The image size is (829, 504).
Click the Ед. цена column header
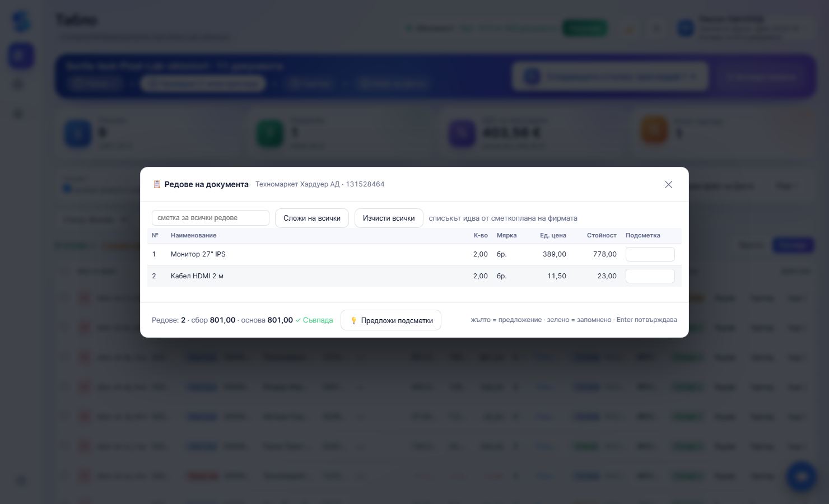click(x=553, y=235)
